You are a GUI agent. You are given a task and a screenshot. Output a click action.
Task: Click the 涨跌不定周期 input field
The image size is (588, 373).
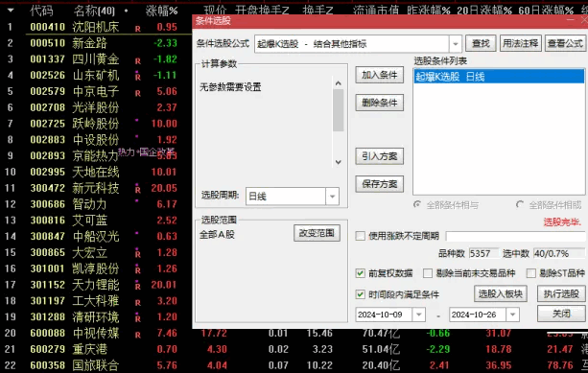(515, 236)
